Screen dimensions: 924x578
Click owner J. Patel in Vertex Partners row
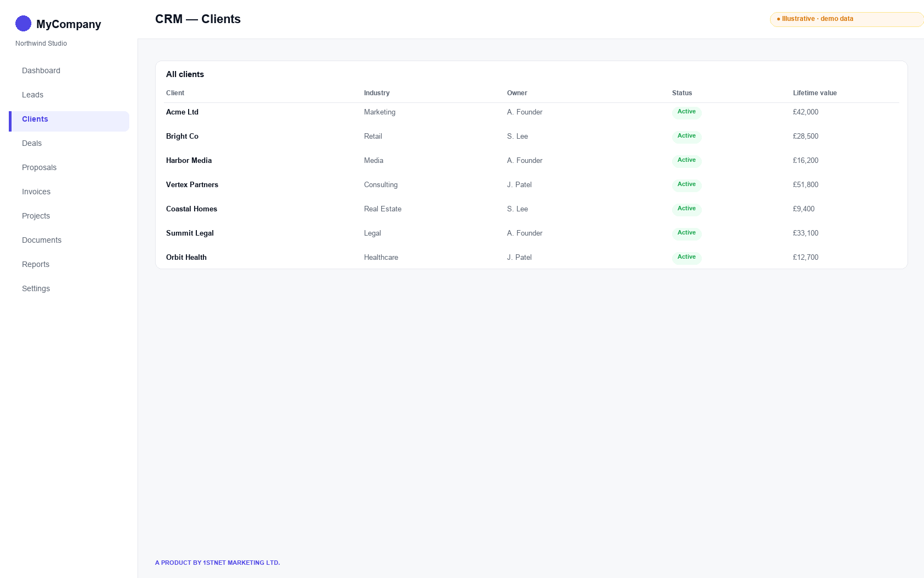point(519,184)
